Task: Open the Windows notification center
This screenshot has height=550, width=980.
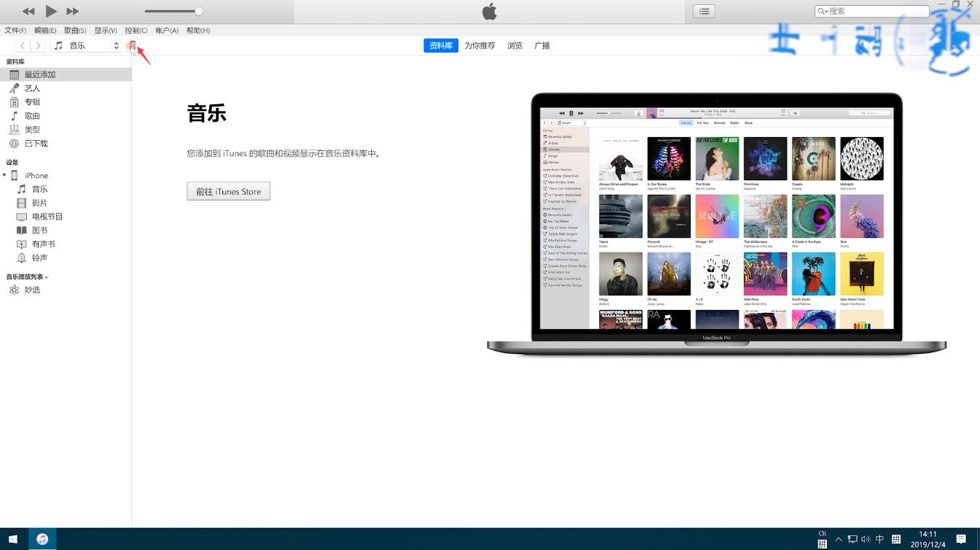Action: pyautogui.click(x=961, y=540)
